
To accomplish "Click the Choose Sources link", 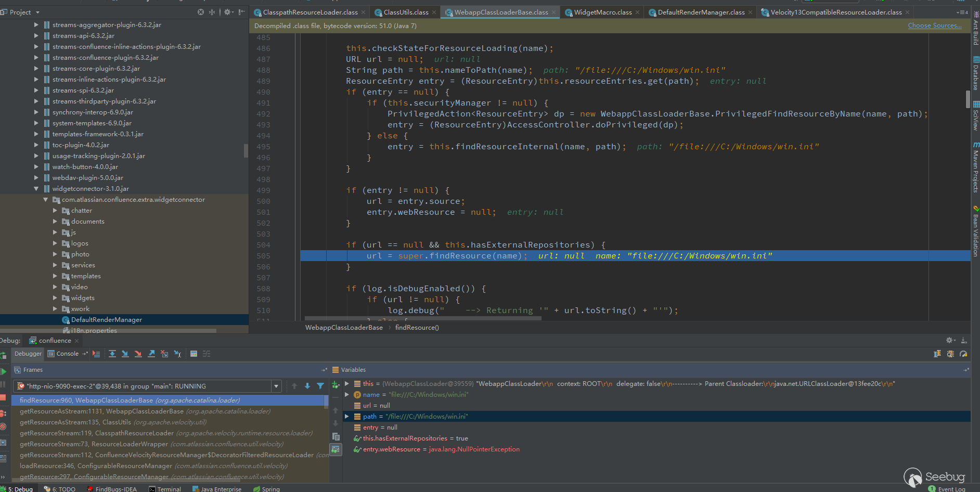I will click(934, 25).
